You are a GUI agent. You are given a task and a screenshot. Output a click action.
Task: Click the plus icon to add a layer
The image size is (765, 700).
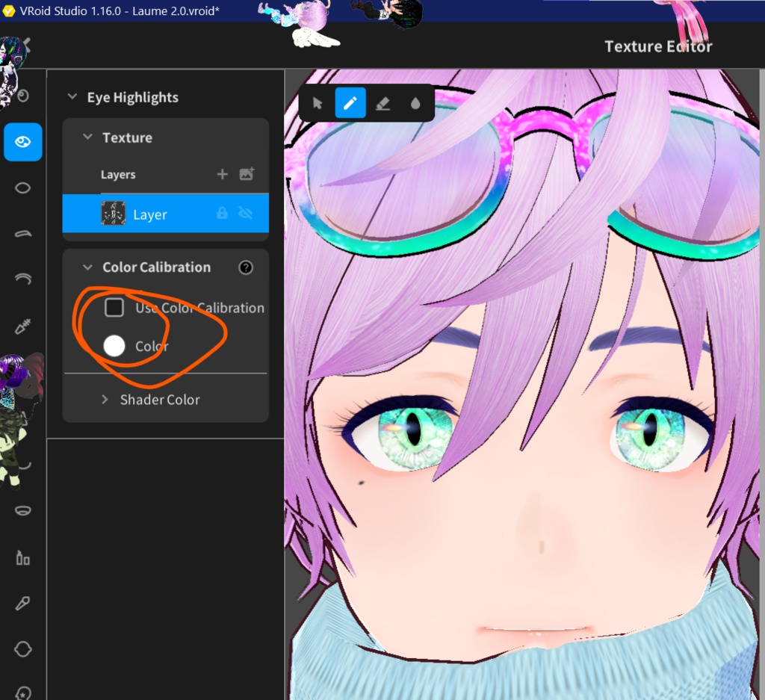click(x=222, y=174)
